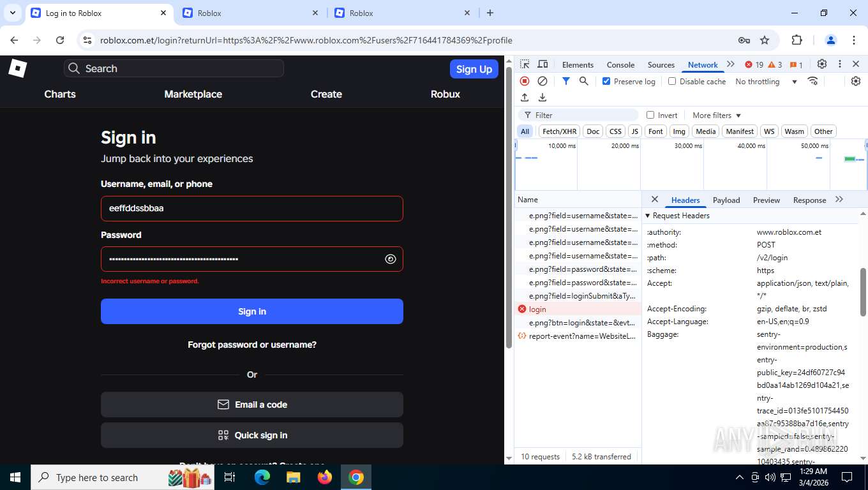The image size is (868, 490).
Task: Select the Img filter
Action: pos(679,131)
